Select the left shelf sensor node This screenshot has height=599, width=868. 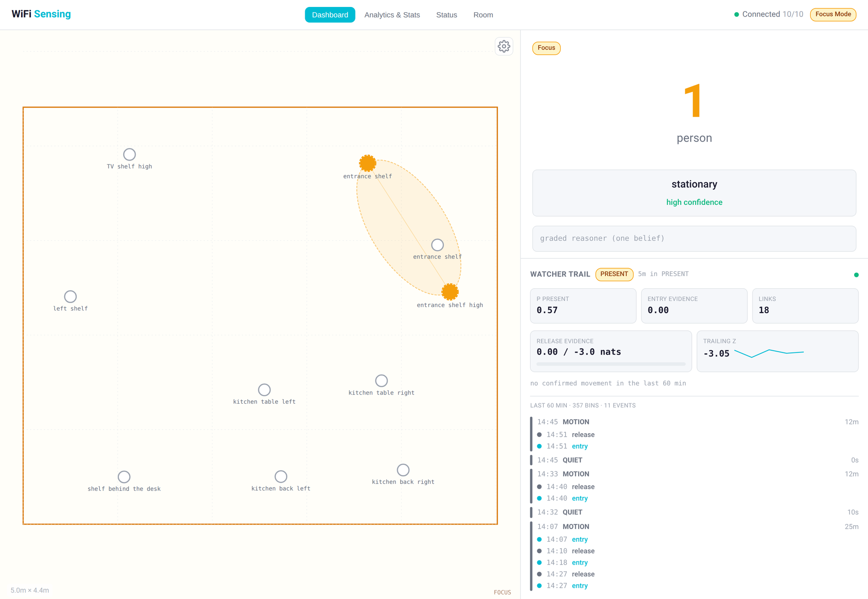pyautogui.click(x=70, y=296)
